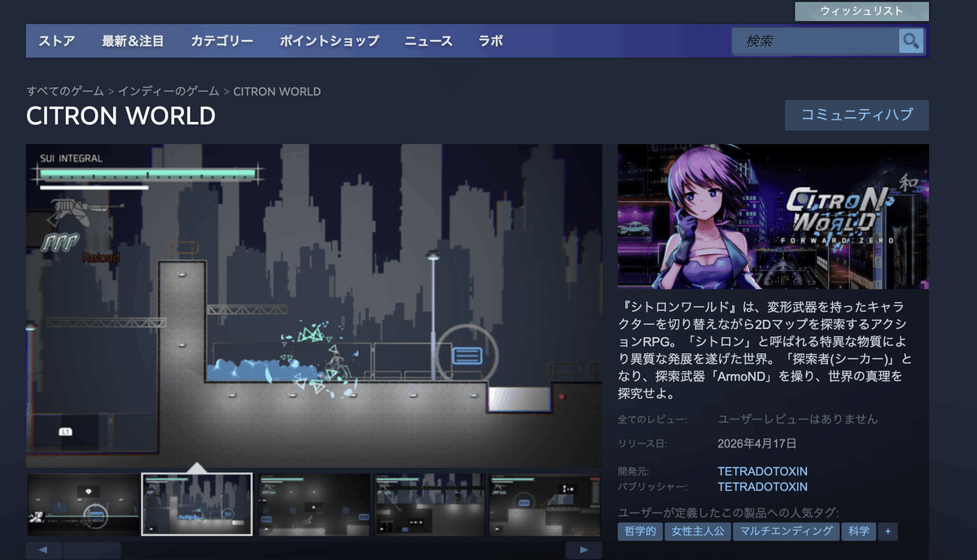Viewport: 977px width, 560px height.
Task: Open the コミュニティハブ button
Action: tap(857, 115)
